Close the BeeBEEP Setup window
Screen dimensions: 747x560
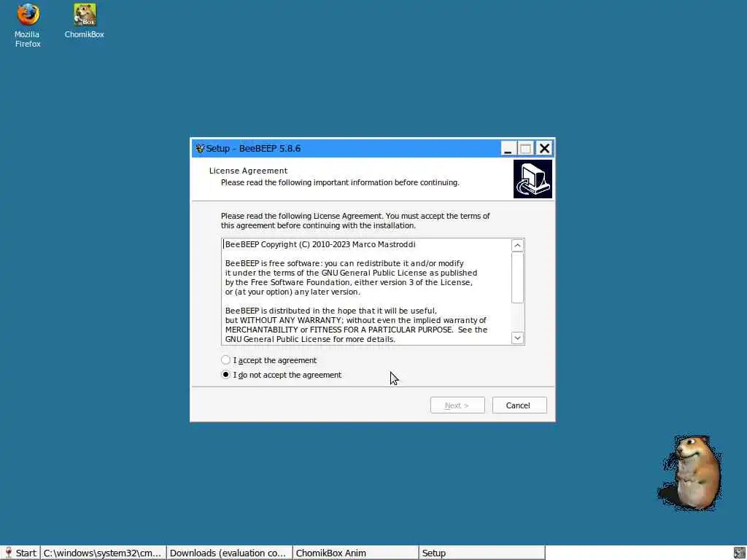(x=544, y=149)
